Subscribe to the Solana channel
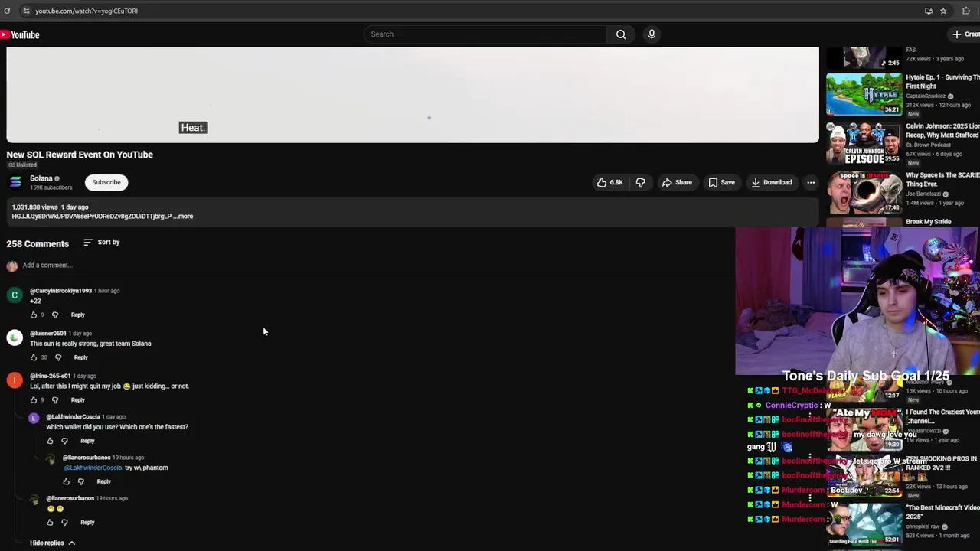Viewport: 980px width, 551px height. tap(106, 182)
